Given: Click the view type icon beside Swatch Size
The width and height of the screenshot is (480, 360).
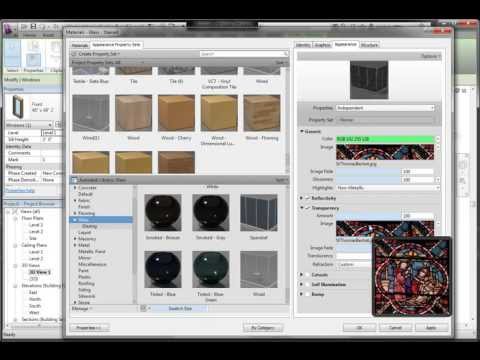Looking at the screenshot, I should click(x=143, y=308).
